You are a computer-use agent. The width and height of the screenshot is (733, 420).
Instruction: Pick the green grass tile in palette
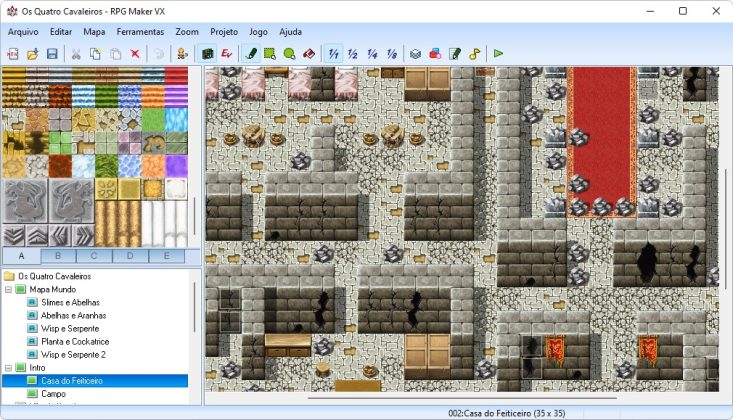click(153, 120)
